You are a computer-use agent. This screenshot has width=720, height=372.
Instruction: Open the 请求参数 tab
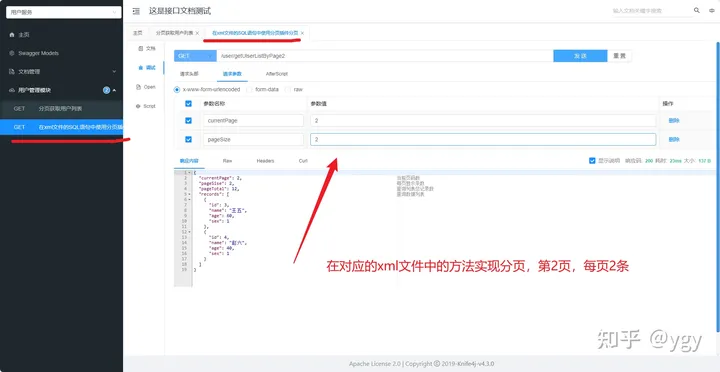pos(232,73)
